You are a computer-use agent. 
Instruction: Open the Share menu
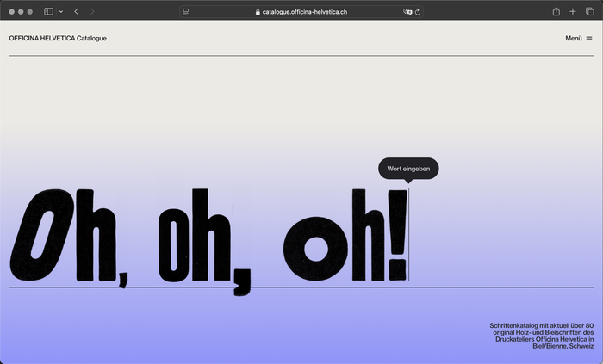556,11
